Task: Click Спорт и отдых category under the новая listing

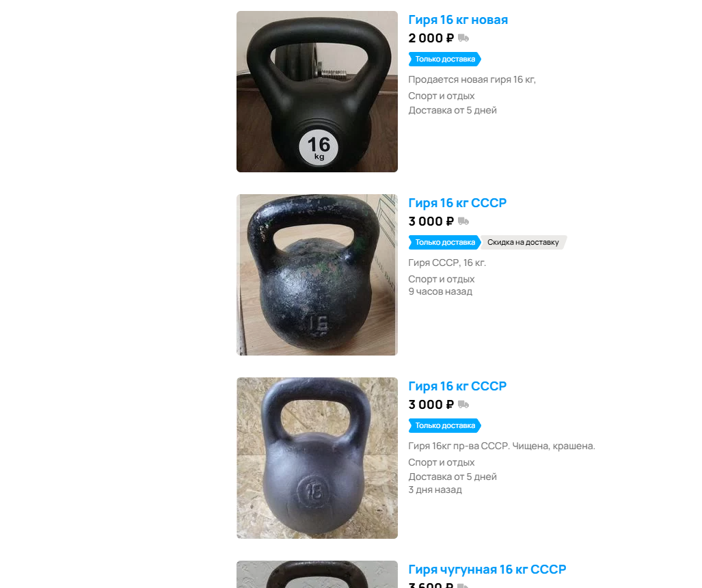Action: point(442,96)
